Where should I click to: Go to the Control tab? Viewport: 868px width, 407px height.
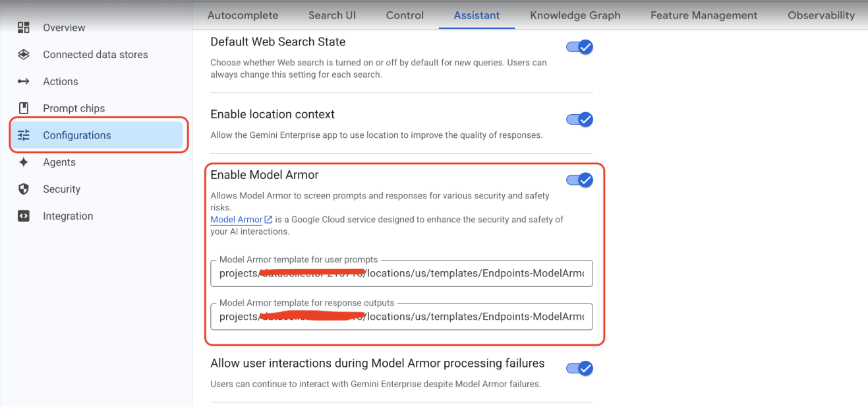pos(405,15)
